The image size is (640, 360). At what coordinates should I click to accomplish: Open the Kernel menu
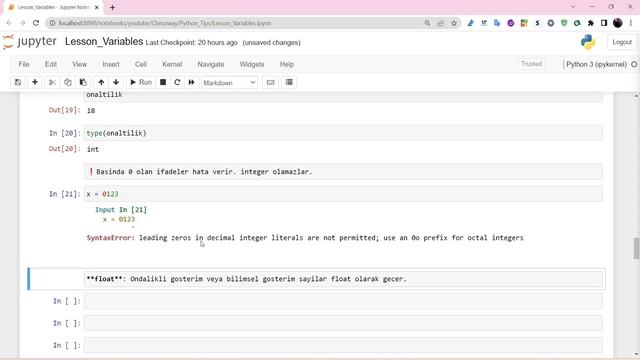(x=172, y=64)
